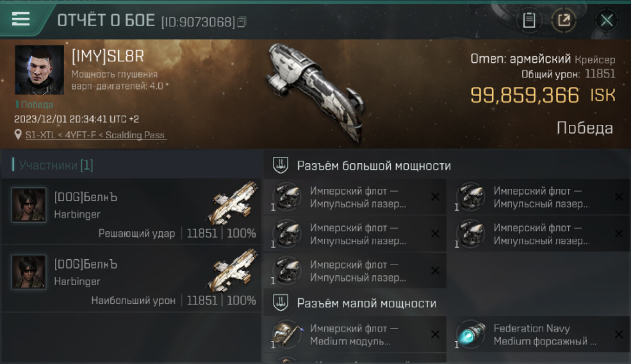Click X beside top-right Импульсный лазер module

[x=619, y=197]
